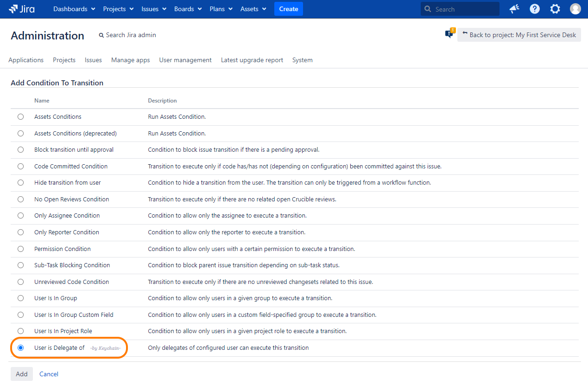Open the Administration gear icon
The image size is (588, 386).
(555, 9)
